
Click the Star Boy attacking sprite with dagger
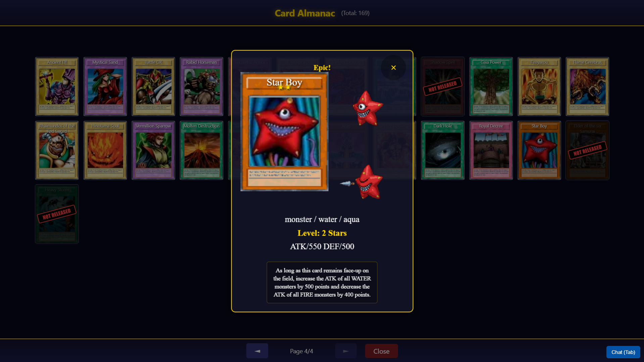(x=362, y=182)
